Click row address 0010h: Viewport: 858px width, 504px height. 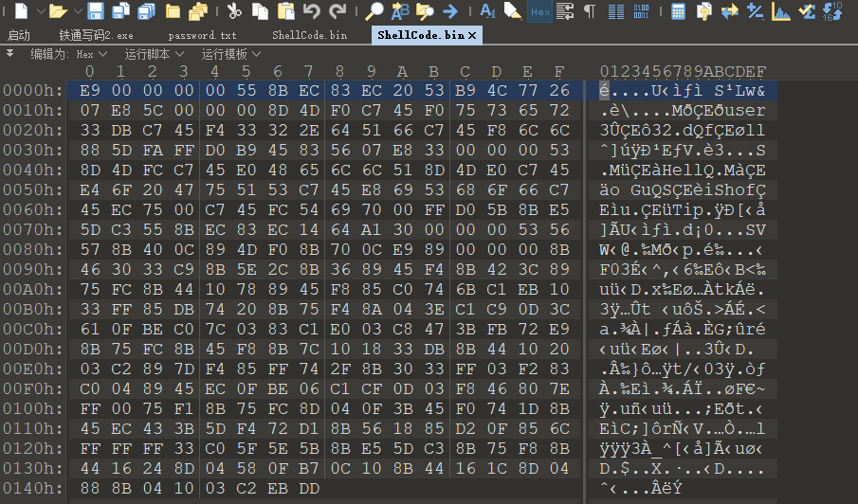click(x=33, y=111)
